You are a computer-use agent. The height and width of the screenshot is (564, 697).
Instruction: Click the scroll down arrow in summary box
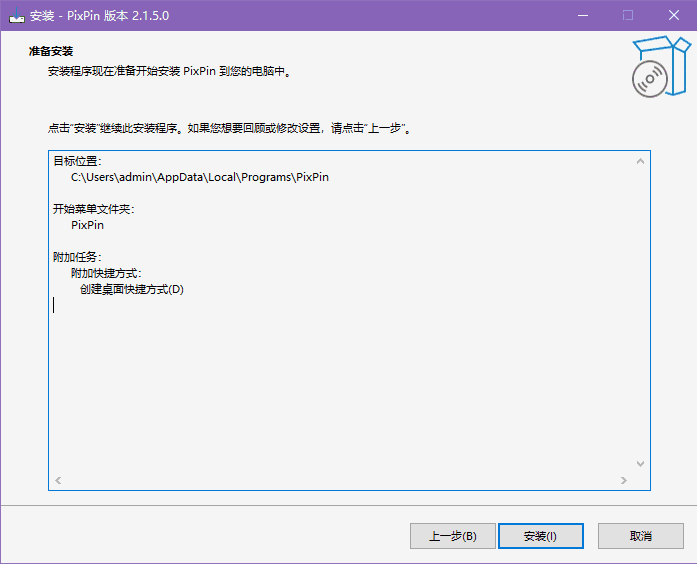click(x=640, y=464)
